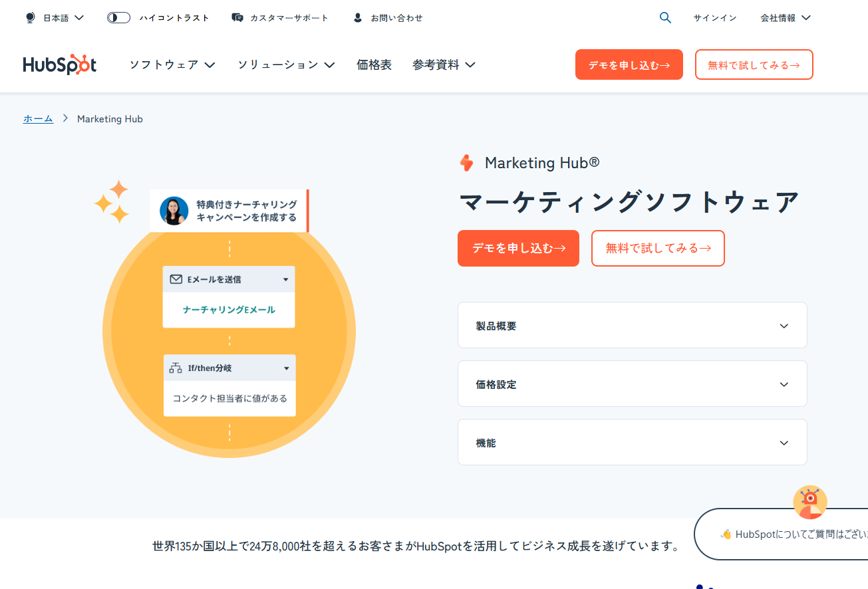
Task: Click the ハイコントラスト label
Action: [174, 18]
